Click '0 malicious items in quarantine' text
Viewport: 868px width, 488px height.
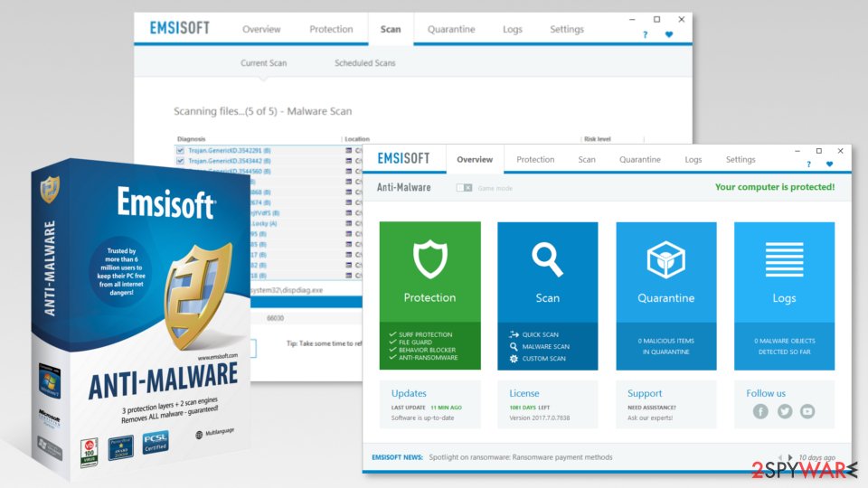(666, 346)
